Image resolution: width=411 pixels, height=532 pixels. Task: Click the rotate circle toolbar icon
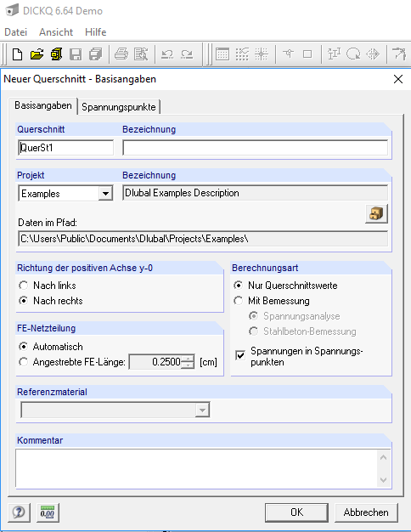(x=353, y=54)
